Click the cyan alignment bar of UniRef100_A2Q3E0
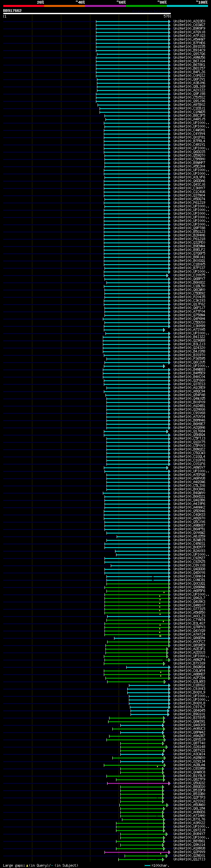This screenshot has height=868, width=211. click(x=133, y=21)
